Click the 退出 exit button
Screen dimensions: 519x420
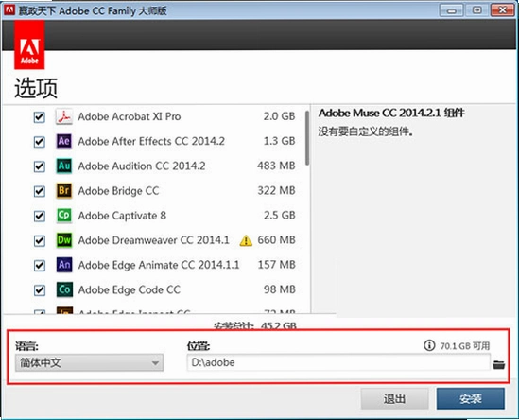coord(394,399)
